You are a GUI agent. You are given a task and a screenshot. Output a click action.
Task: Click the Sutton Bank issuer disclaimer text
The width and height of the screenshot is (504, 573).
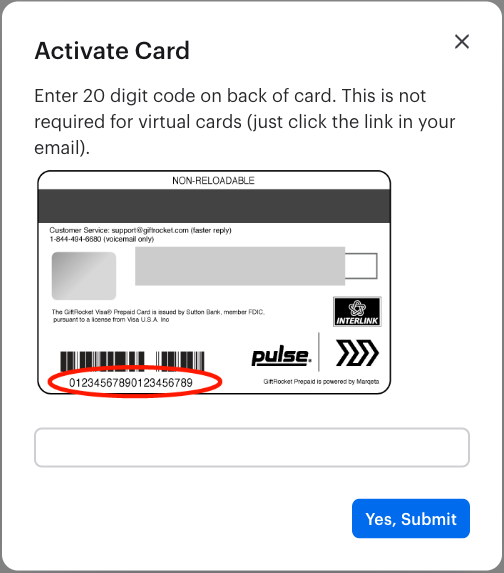[158, 316]
